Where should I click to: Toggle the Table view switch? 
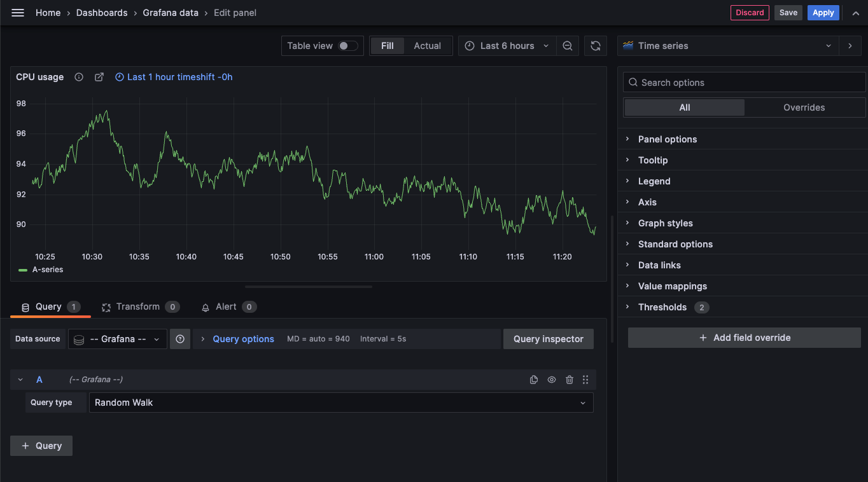[x=347, y=46]
